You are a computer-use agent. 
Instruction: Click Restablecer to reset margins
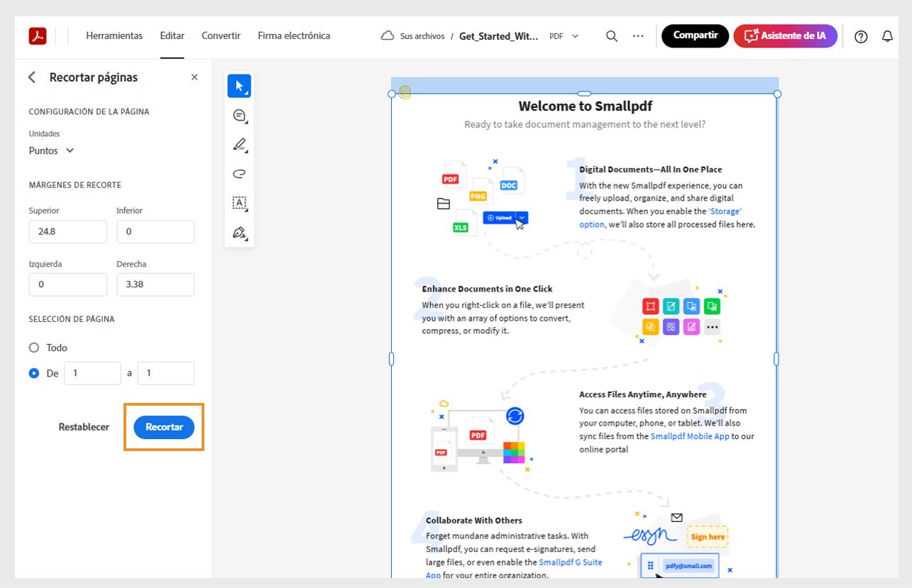[x=84, y=427]
